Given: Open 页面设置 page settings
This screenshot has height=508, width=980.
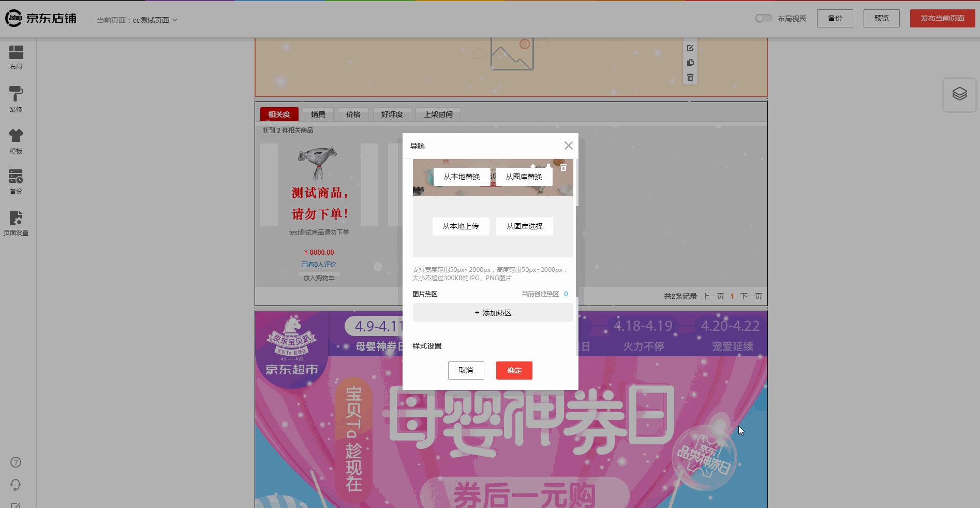Looking at the screenshot, I should coord(16,223).
